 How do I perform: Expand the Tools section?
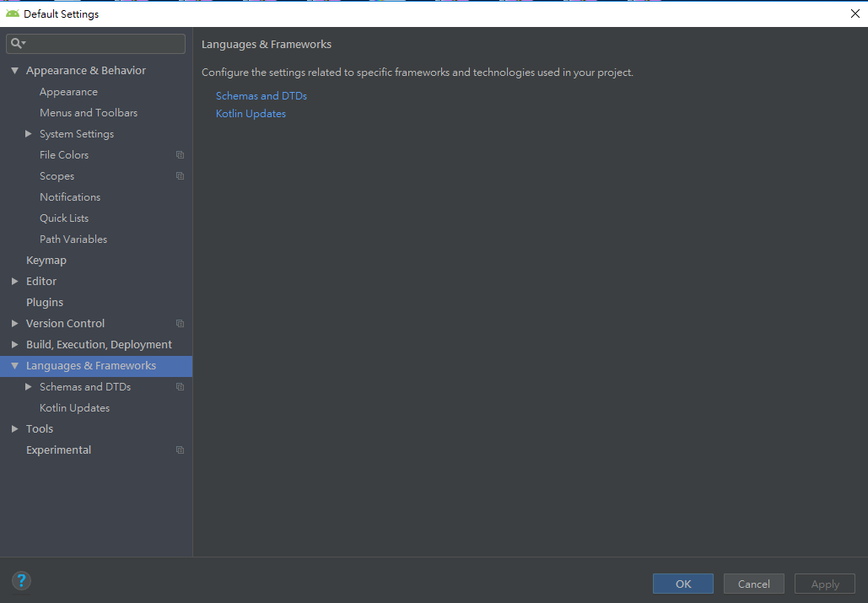13,428
